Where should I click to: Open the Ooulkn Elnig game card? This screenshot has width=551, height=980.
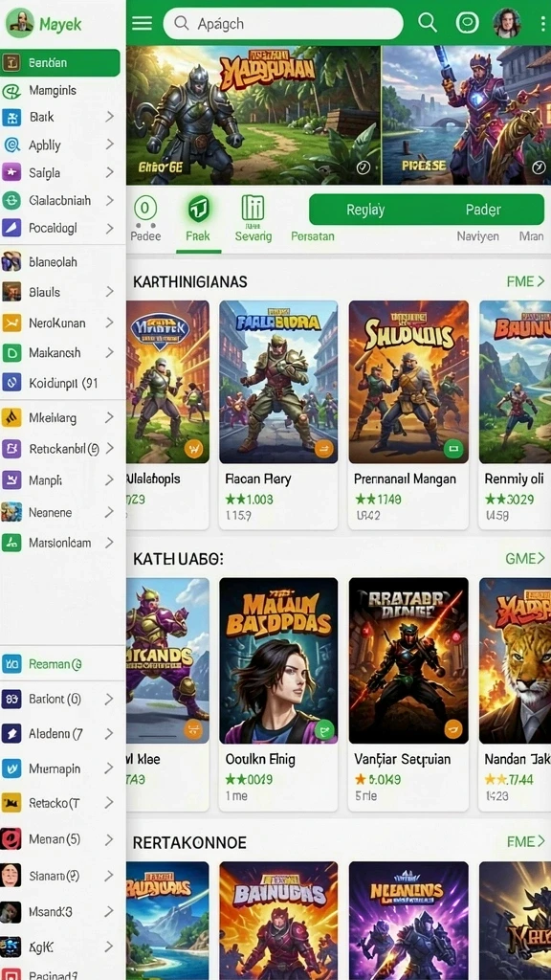point(278,694)
